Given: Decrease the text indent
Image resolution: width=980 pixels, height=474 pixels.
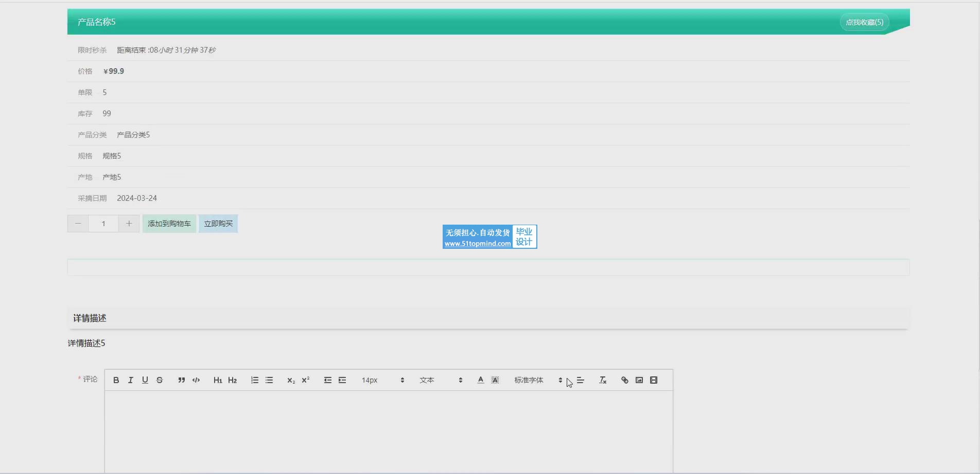Looking at the screenshot, I should tap(327, 380).
